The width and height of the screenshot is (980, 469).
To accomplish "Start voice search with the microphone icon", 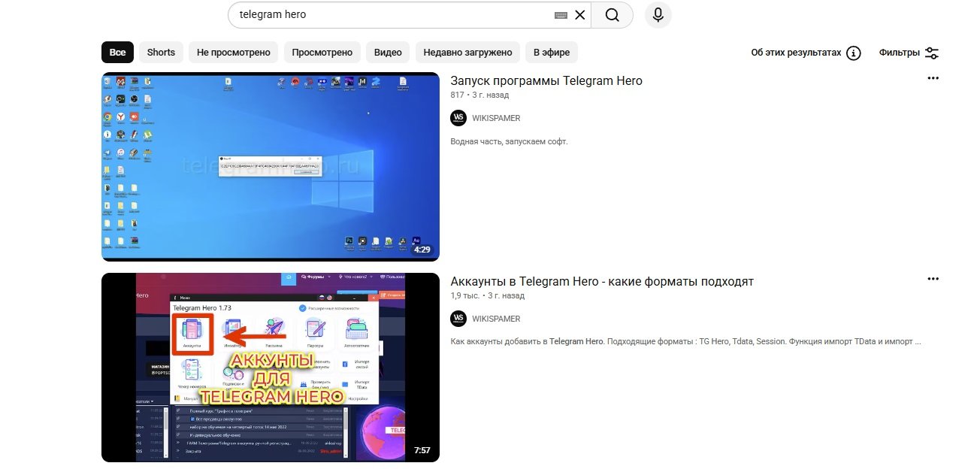I will (658, 15).
